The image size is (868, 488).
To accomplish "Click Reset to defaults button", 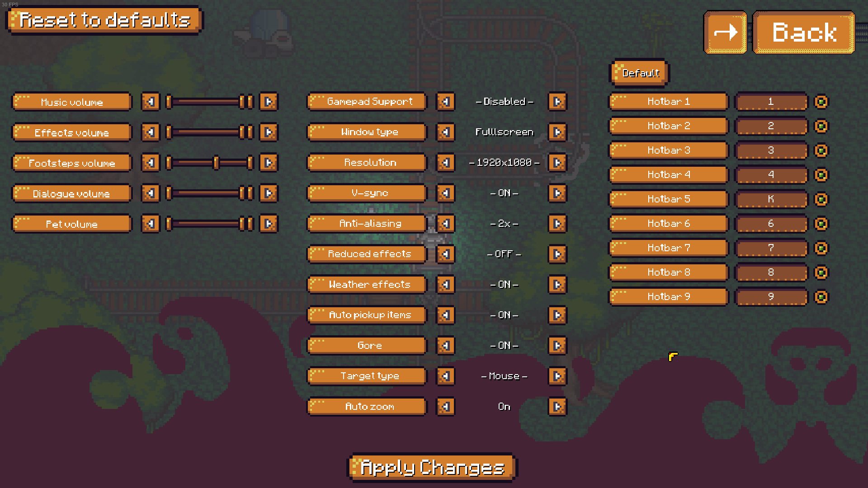I will (x=104, y=20).
